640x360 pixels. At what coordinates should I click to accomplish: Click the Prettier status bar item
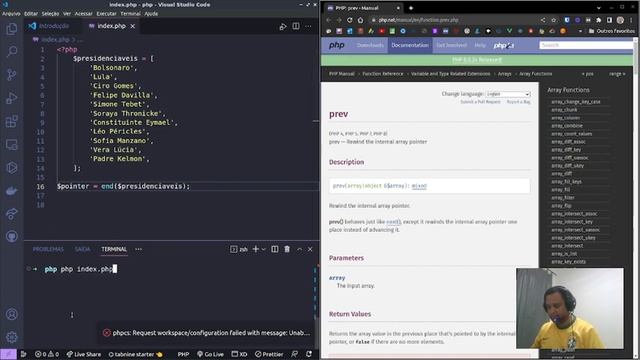[269, 354]
